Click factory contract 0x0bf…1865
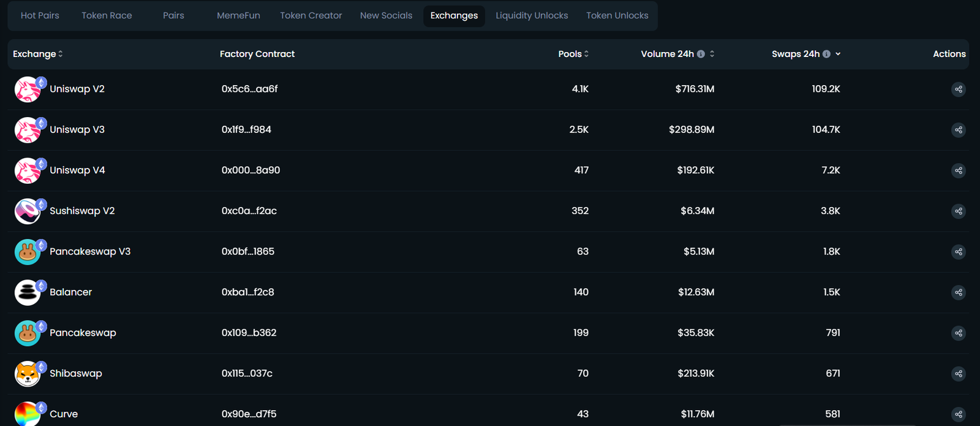980x426 pixels. [x=247, y=252]
